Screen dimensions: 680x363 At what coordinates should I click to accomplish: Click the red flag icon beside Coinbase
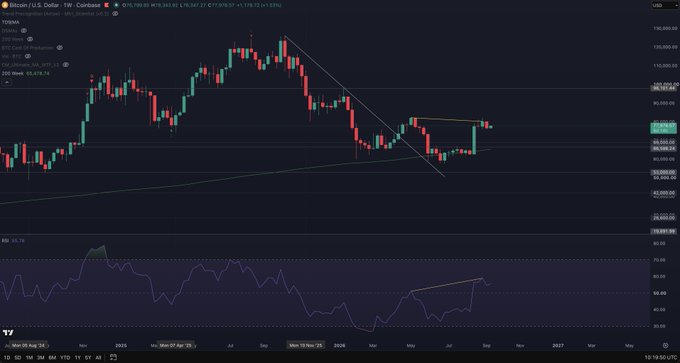pos(106,5)
